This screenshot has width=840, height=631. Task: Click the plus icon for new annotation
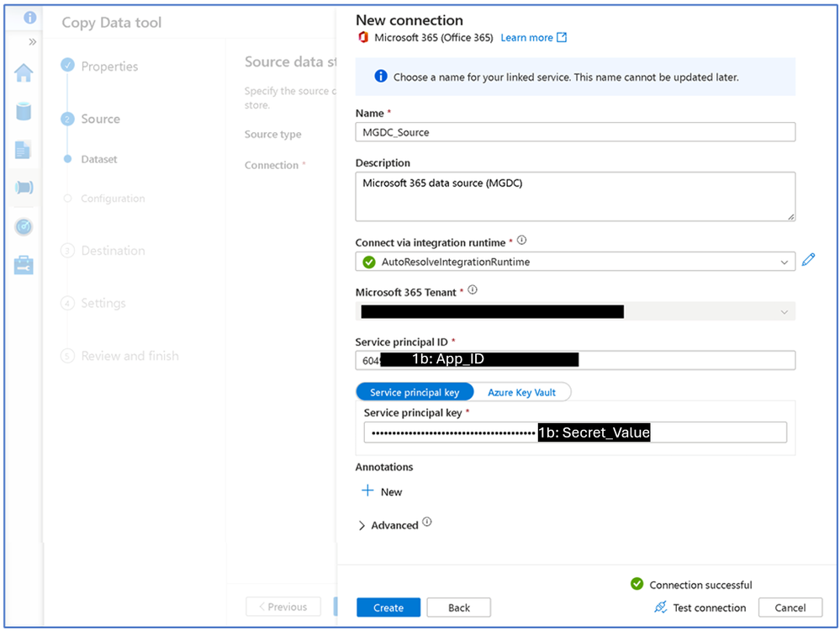click(367, 490)
